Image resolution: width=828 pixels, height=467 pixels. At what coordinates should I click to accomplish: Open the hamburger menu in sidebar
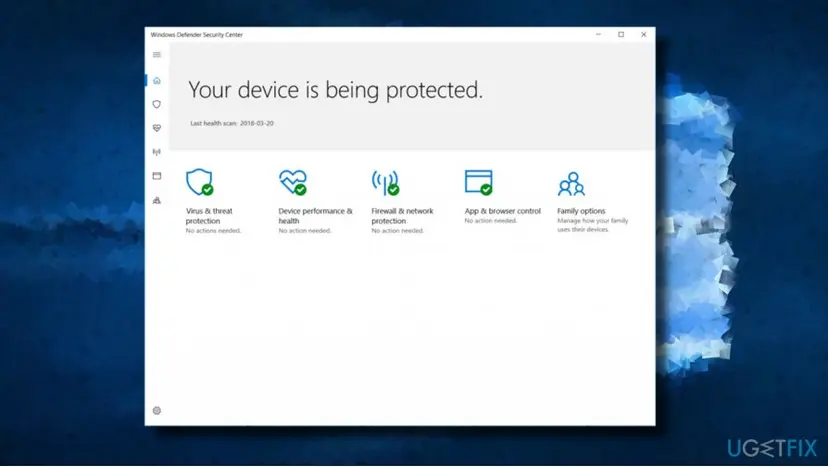[x=157, y=55]
